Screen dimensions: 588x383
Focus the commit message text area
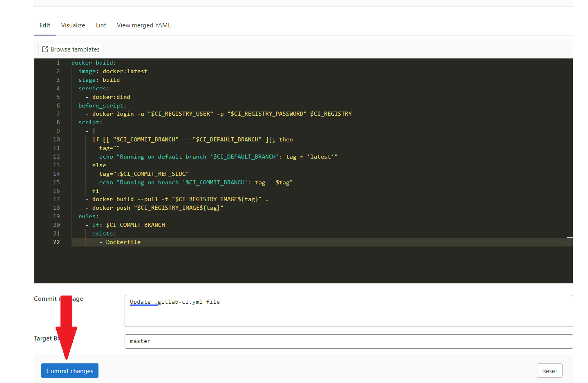(349, 311)
